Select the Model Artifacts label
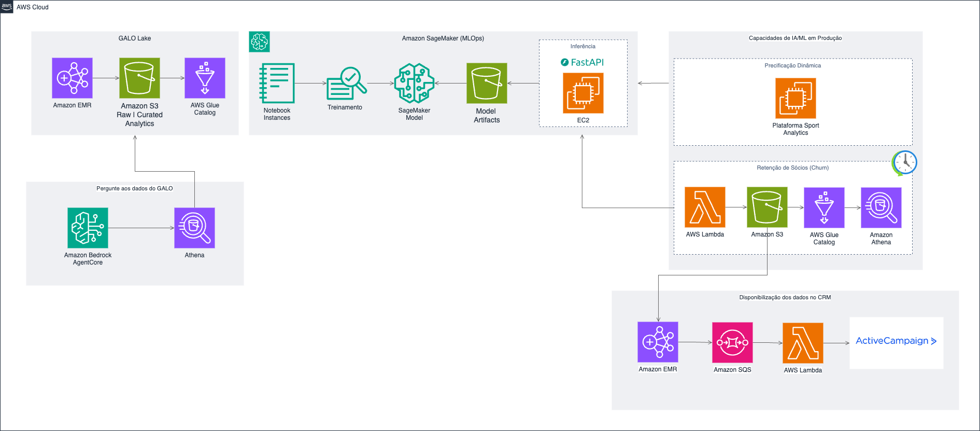Viewport: 980px width, 431px height. pyautogui.click(x=487, y=115)
